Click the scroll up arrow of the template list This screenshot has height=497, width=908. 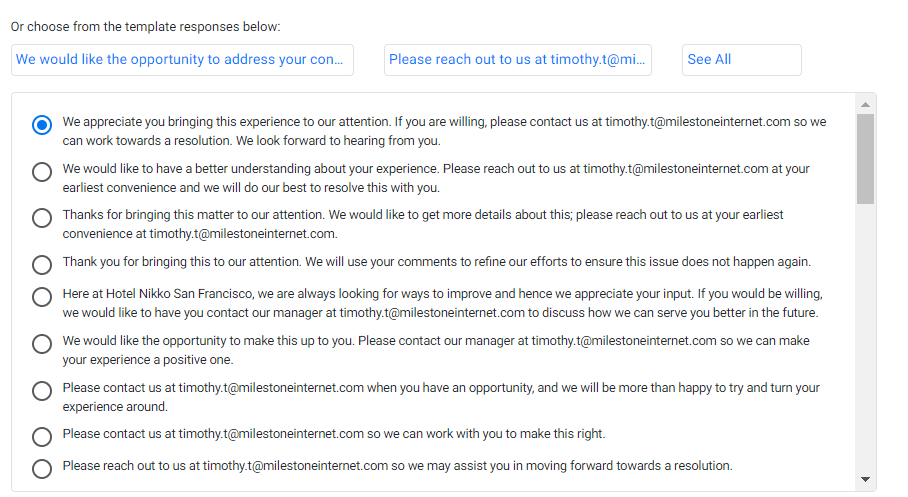866,105
